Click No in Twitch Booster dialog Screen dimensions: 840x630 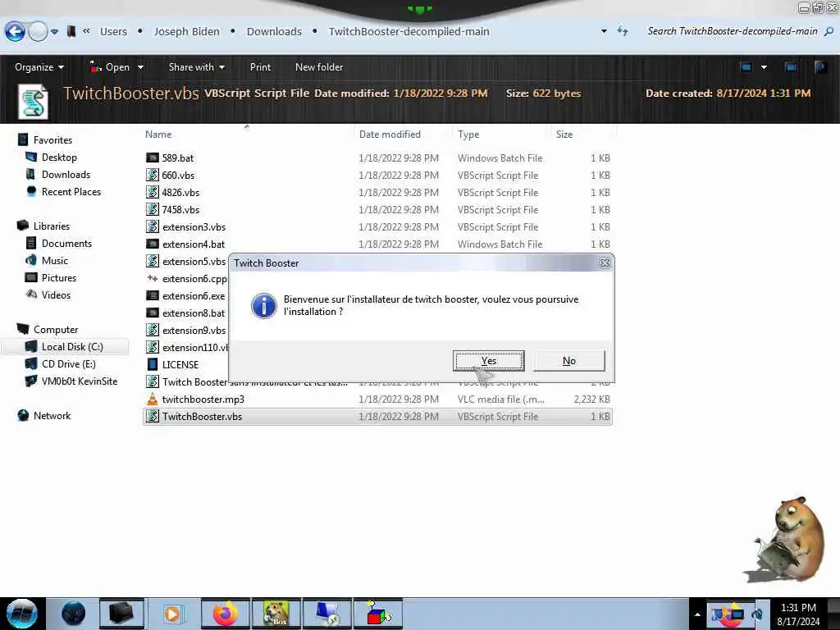pos(569,361)
